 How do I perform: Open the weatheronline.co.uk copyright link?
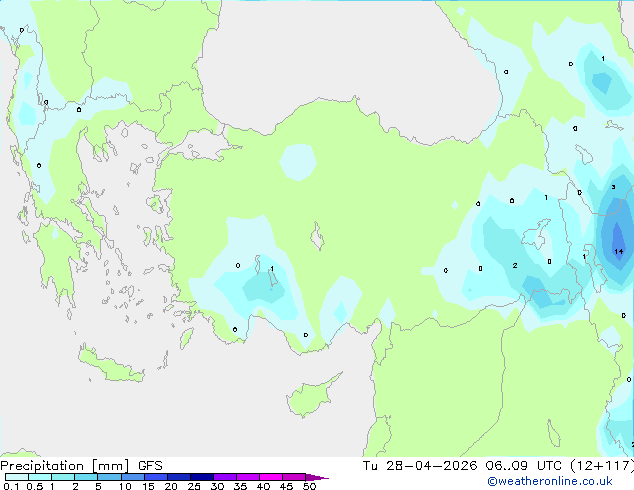point(550,481)
